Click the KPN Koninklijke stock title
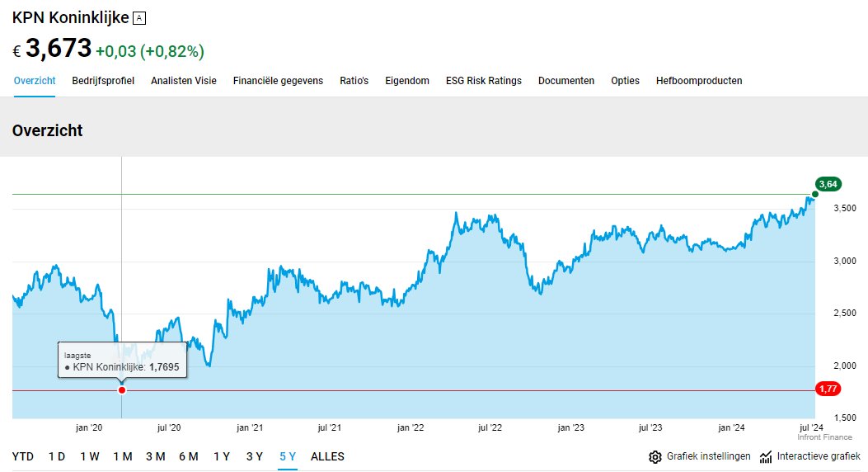The image size is (868, 472). click(x=70, y=17)
